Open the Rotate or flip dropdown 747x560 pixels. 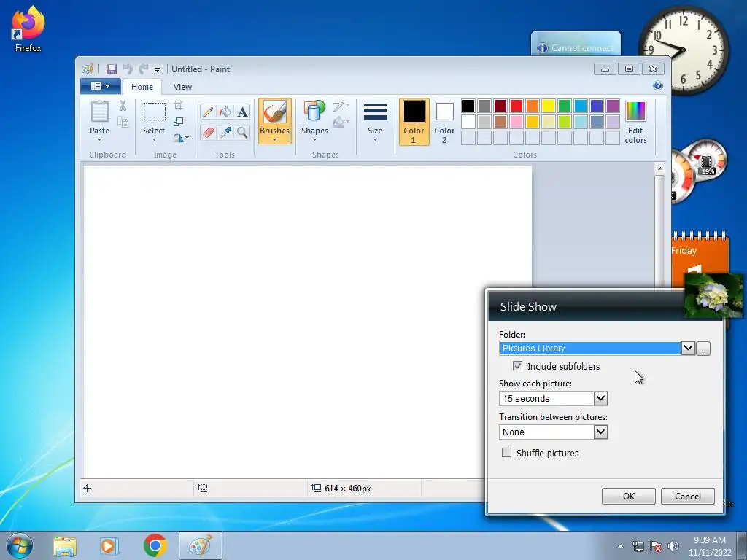tap(181, 138)
